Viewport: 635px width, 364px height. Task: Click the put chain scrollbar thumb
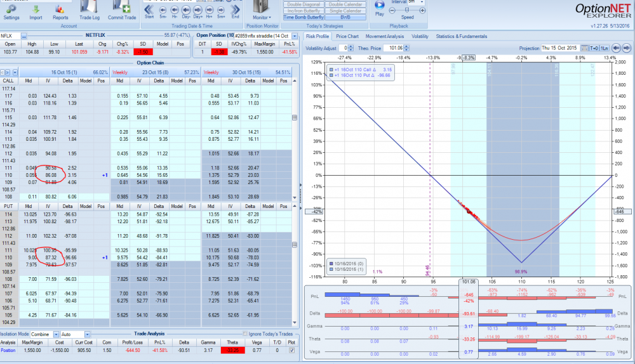[x=295, y=245]
